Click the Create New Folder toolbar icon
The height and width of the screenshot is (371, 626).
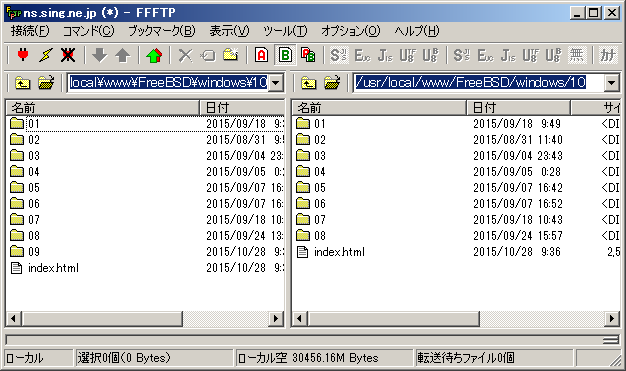[231, 55]
